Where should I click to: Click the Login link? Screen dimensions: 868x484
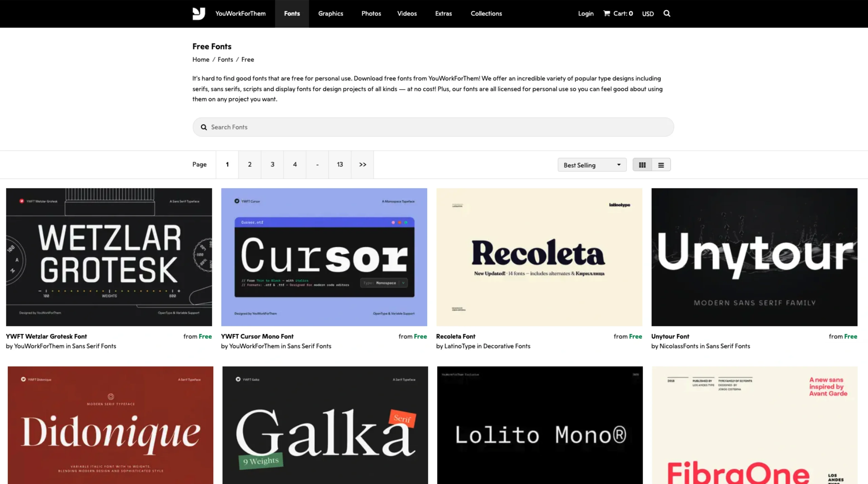tap(586, 14)
